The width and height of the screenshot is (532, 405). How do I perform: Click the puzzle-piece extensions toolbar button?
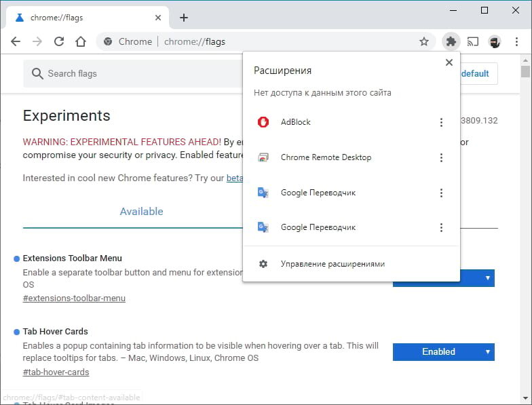[451, 42]
